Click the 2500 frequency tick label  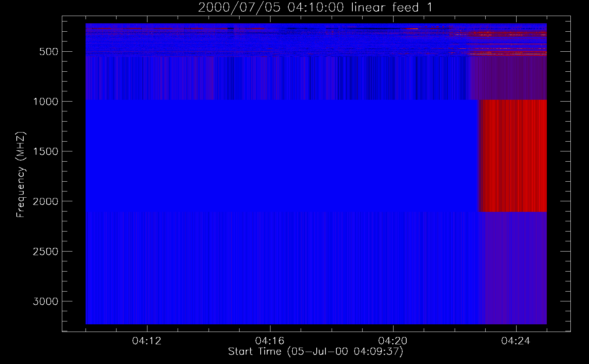click(x=46, y=252)
